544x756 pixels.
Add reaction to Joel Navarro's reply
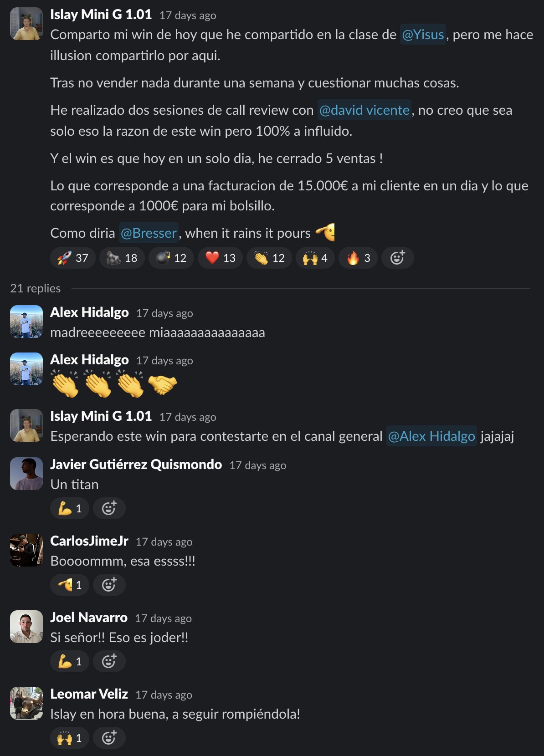(x=109, y=661)
